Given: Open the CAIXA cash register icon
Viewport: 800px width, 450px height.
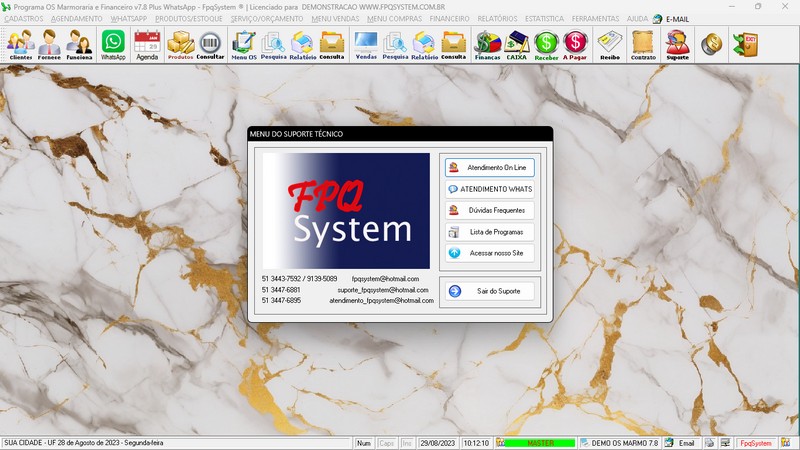Looking at the screenshot, I should [x=516, y=44].
